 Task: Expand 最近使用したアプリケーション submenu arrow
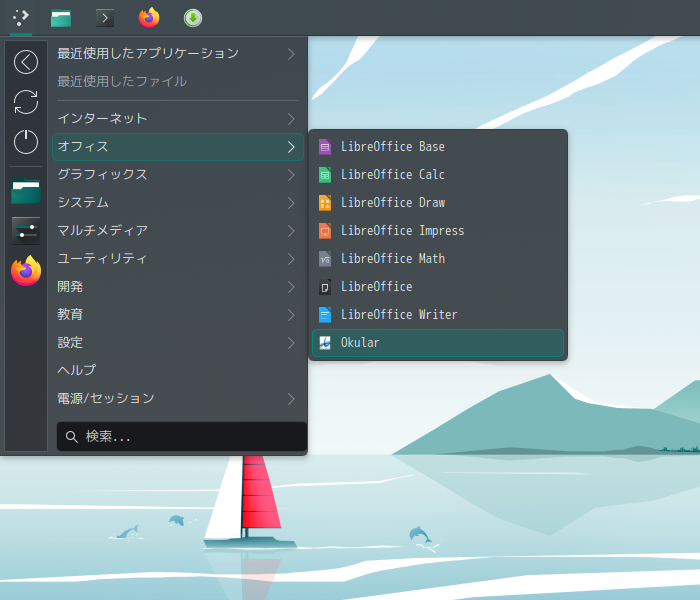tap(291, 54)
